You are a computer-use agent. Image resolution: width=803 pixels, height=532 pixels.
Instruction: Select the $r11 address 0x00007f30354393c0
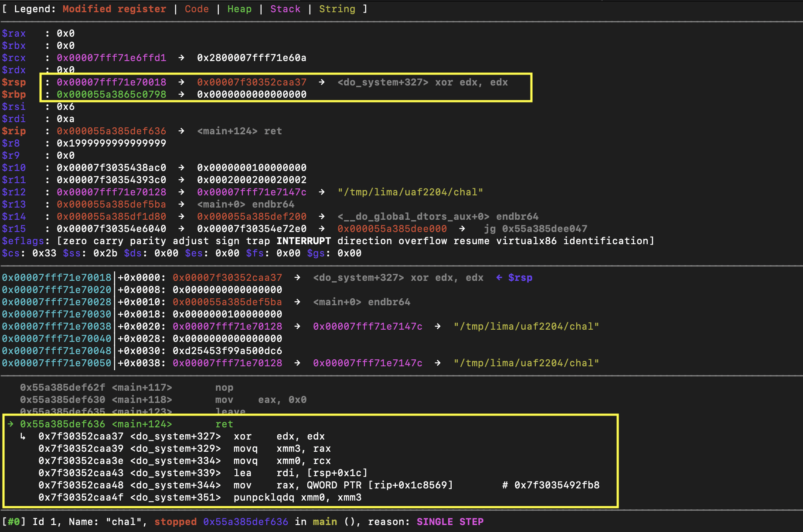[x=112, y=180]
